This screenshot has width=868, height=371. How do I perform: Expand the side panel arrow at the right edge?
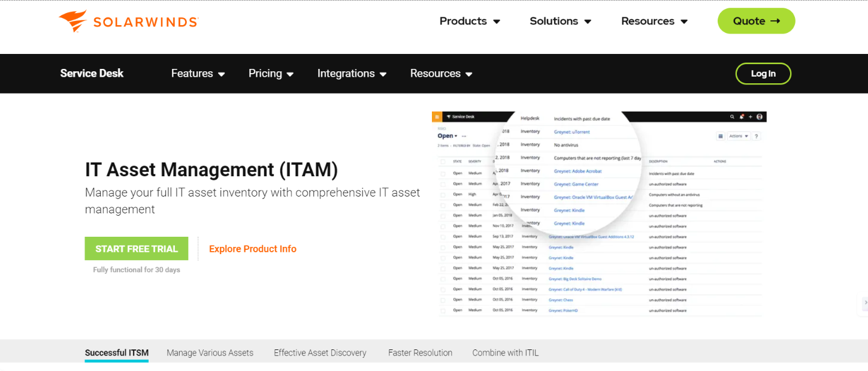(864, 303)
